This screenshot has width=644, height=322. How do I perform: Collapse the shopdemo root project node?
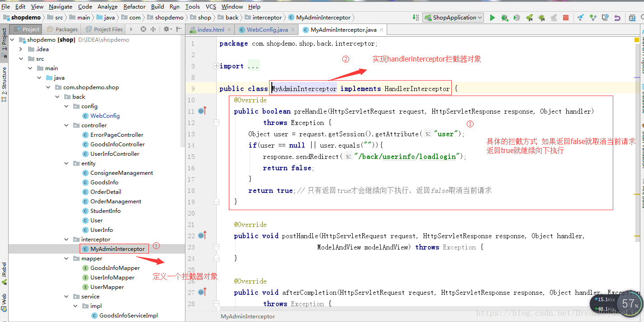tap(12, 39)
